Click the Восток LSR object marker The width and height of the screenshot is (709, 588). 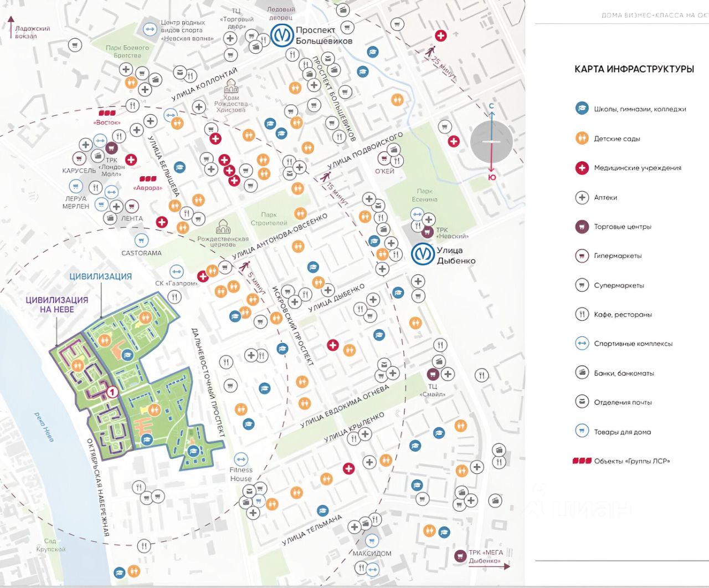pos(107,113)
